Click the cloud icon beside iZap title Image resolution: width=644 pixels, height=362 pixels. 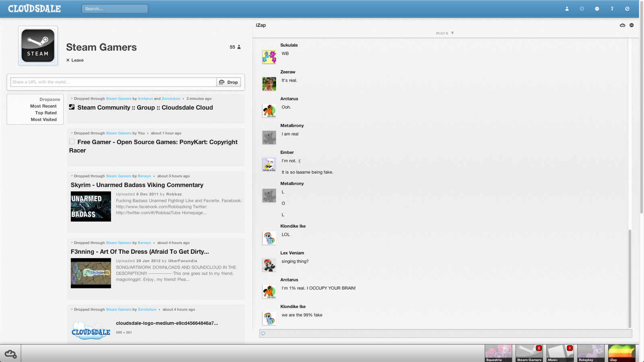[622, 25]
